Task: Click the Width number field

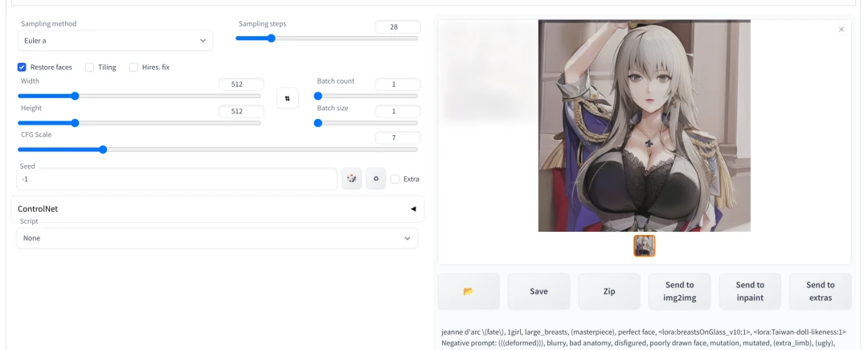Action: (x=241, y=84)
